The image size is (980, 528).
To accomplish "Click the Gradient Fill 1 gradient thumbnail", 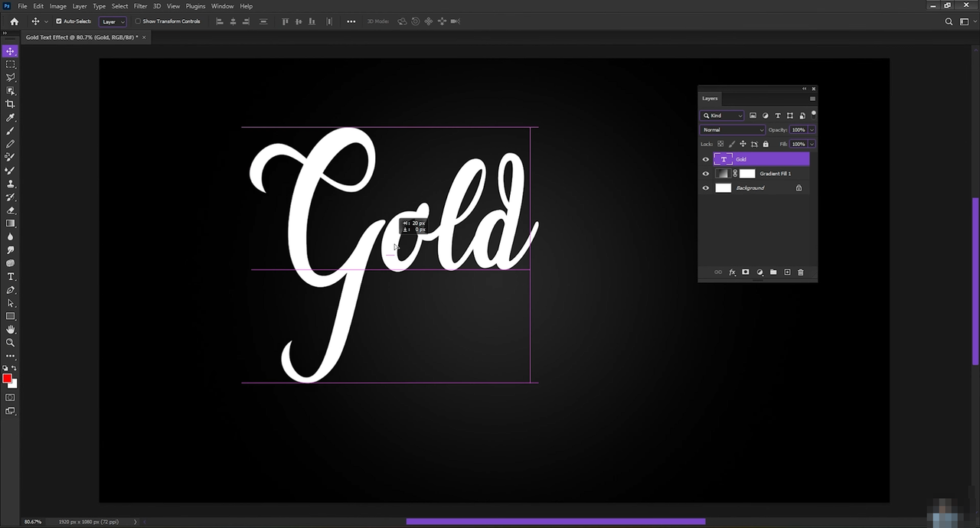I will point(722,174).
